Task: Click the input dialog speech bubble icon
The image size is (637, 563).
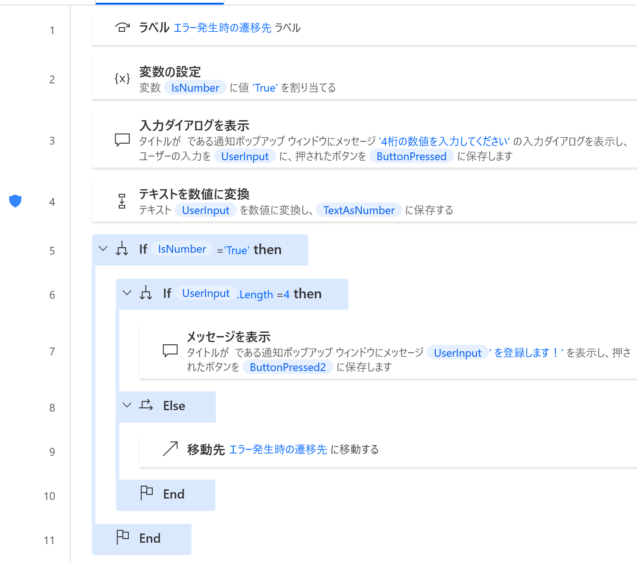Action: [122, 140]
